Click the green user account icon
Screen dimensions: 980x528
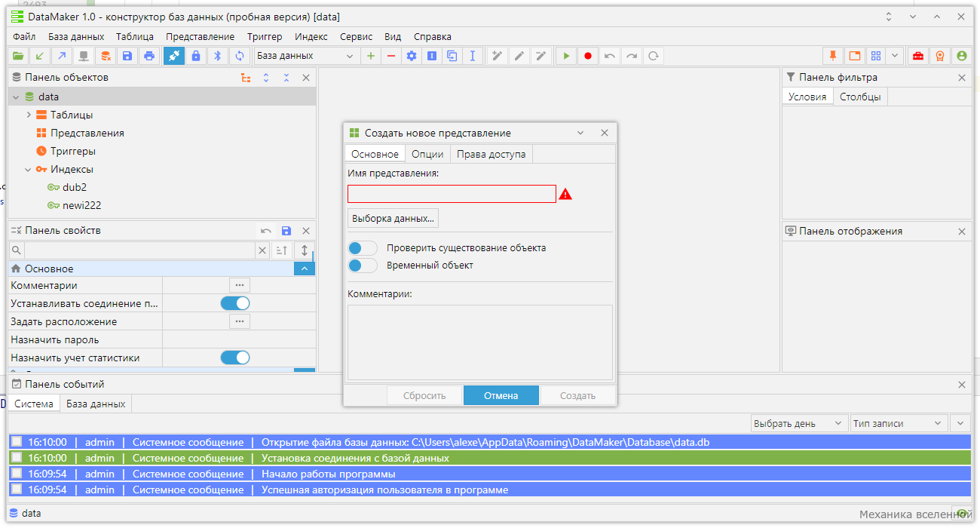tap(961, 56)
